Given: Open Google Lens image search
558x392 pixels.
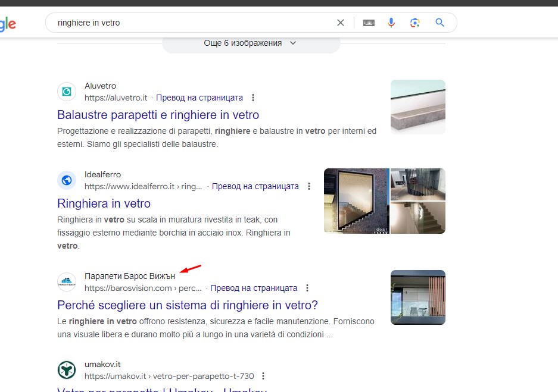Looking at the screenshot, I should click(415, 23).
